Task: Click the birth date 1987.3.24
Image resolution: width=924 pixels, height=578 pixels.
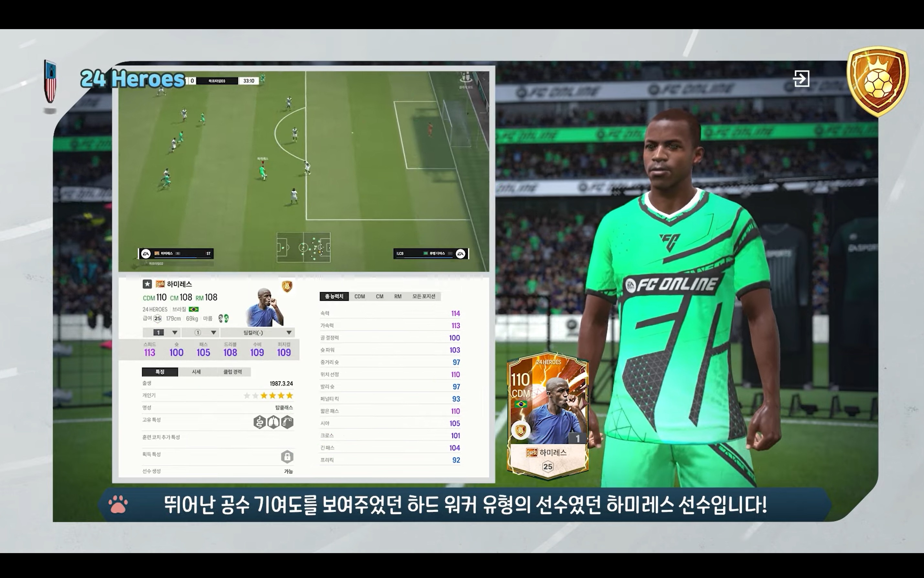Action: point(281,383)
